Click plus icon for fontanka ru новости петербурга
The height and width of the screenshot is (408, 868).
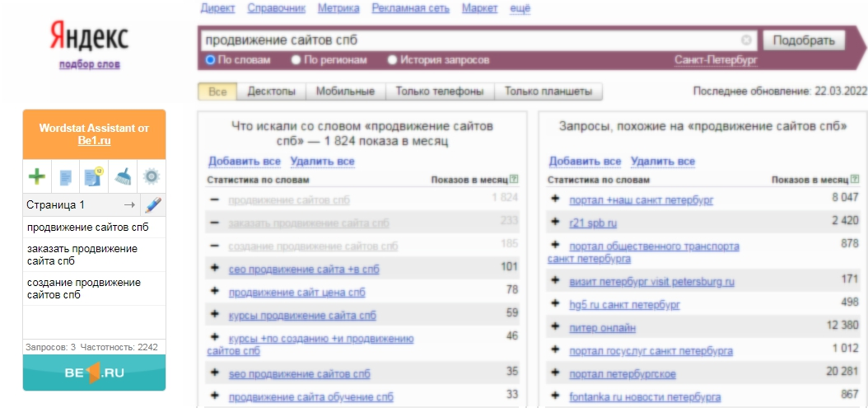coord(555,396)
